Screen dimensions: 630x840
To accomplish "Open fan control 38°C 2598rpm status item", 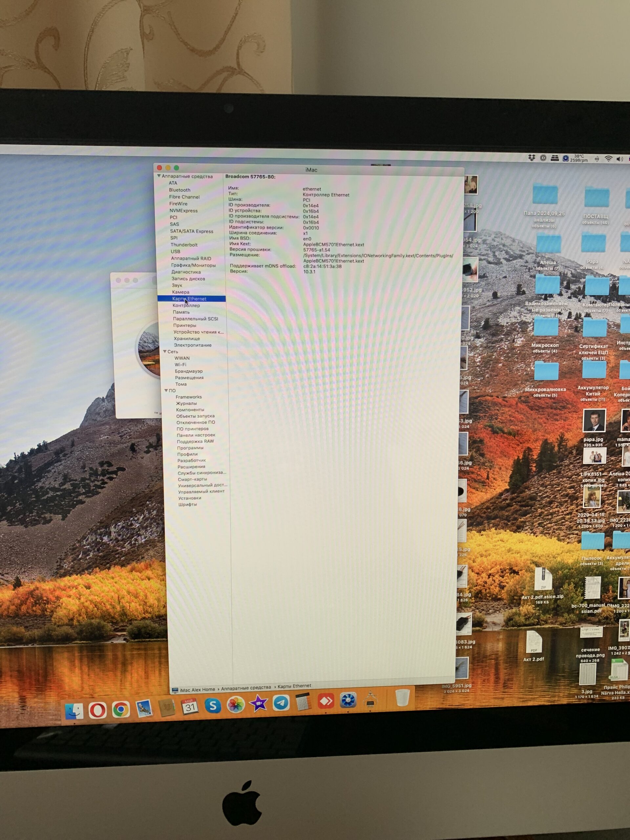I will (x=575, y=158).
